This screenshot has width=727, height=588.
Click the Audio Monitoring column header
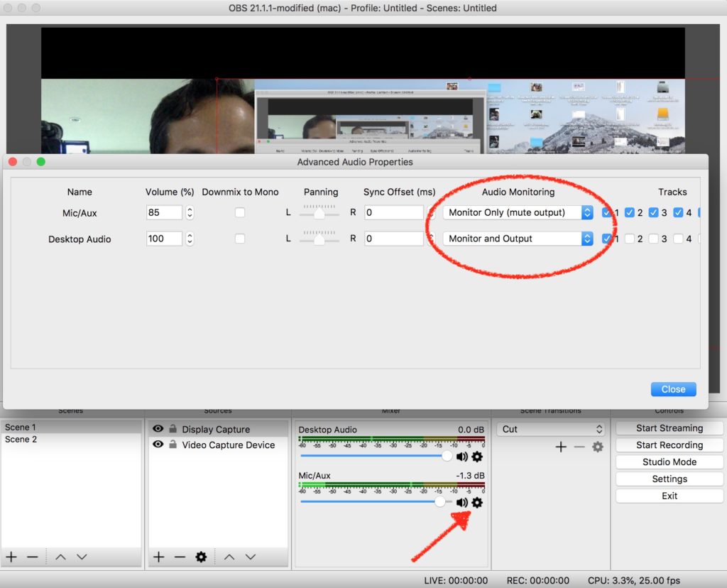tap(518, 192)
